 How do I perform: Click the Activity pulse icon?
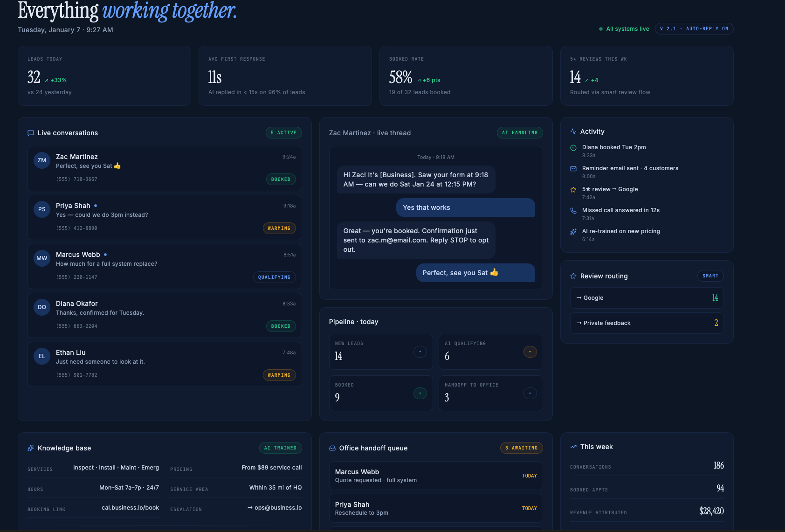[573, 131]
